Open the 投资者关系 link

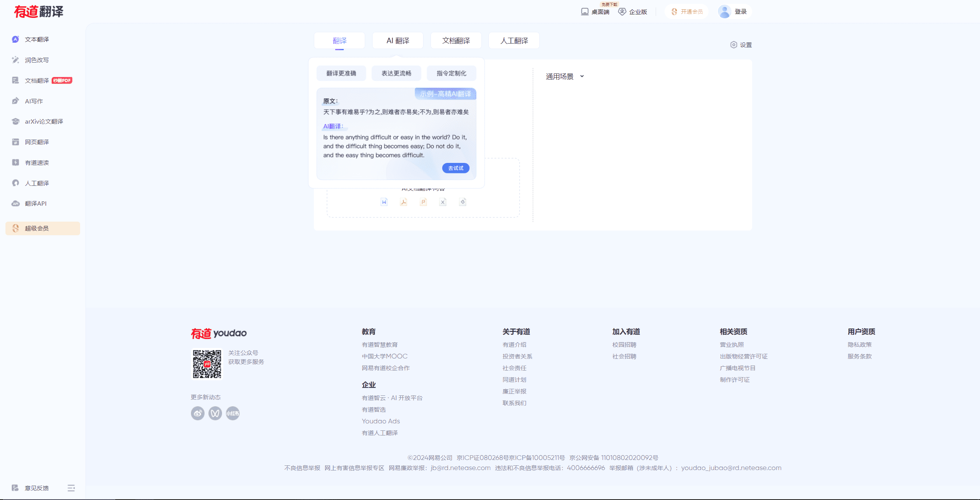pos(517,356)
